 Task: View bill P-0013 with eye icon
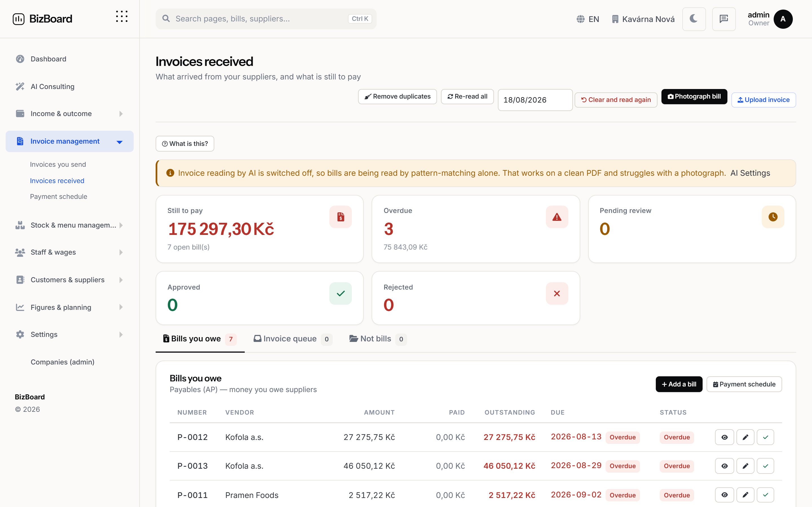coord(724,466)
